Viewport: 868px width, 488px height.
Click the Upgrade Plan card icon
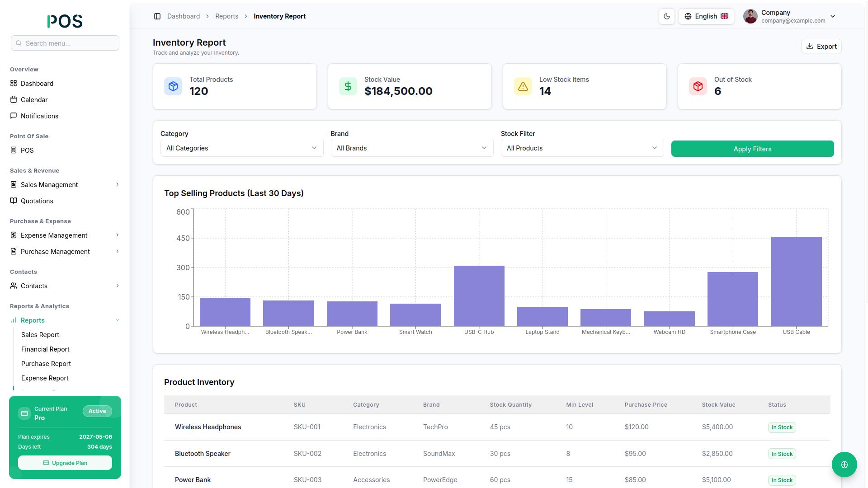pos(46,463)
